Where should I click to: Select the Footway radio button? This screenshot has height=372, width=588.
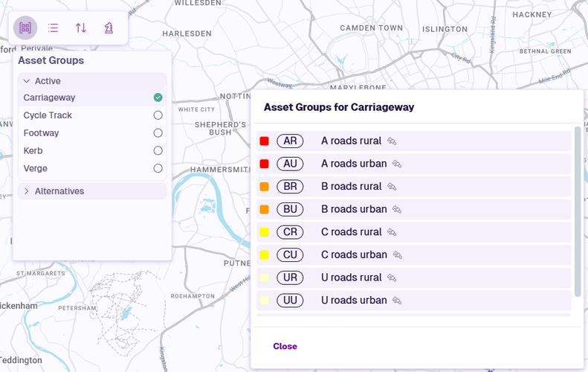(158, 133)
